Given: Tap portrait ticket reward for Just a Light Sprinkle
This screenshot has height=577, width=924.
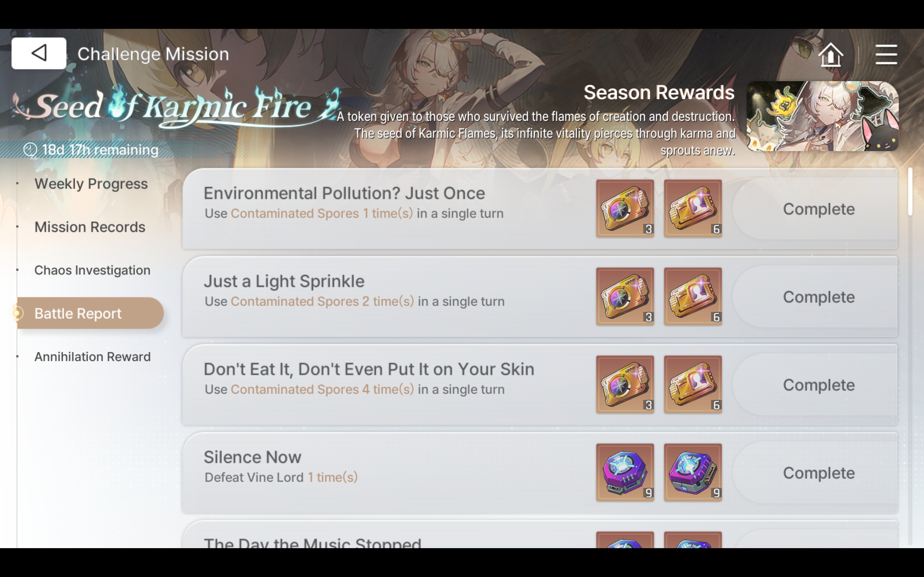Looking at the screenshot, I should coord(693,296).
